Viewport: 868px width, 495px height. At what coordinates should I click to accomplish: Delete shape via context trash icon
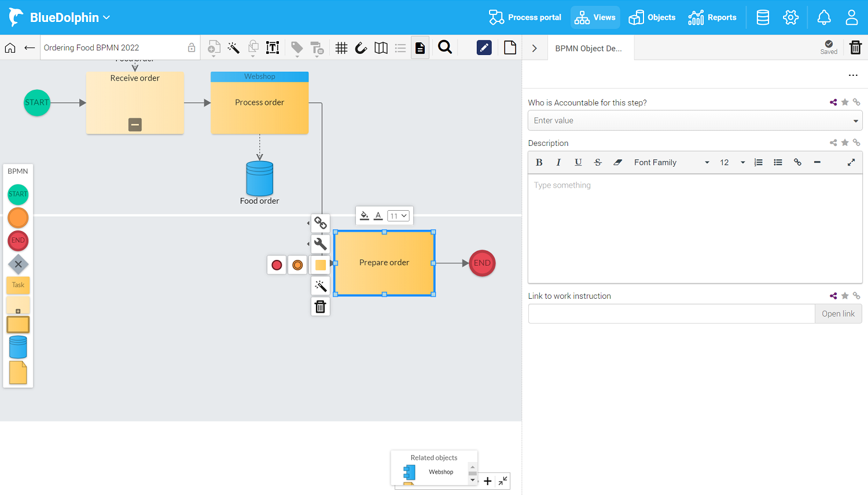[321, 307]
